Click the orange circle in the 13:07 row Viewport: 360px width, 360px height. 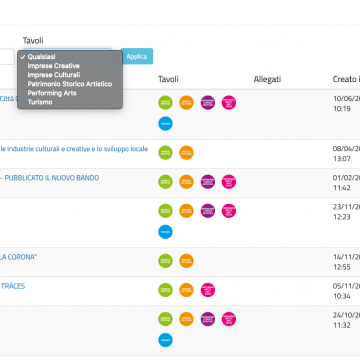click(186, 153)
